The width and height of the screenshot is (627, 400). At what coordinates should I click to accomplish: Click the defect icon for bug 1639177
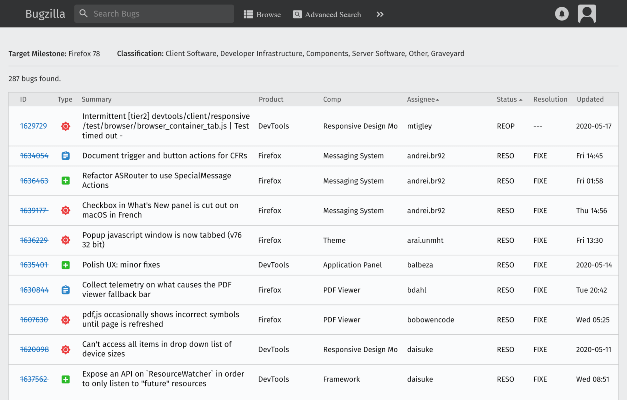(66, 210)
